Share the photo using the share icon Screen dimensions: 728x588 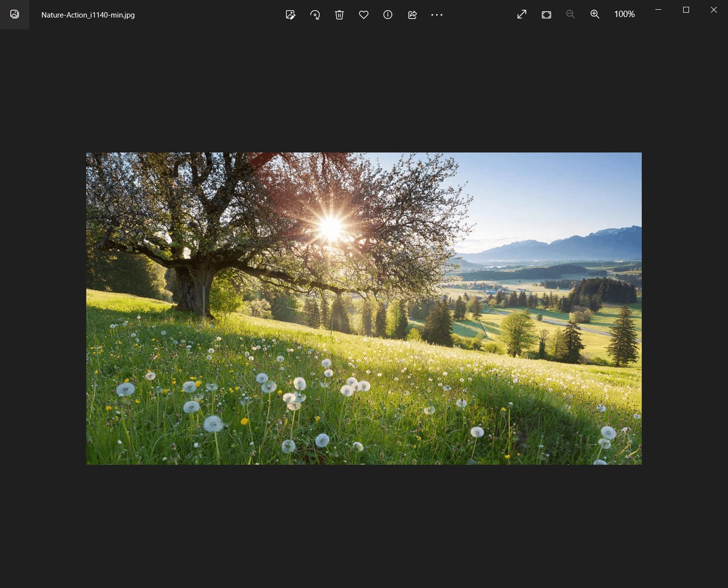[412, 15]
